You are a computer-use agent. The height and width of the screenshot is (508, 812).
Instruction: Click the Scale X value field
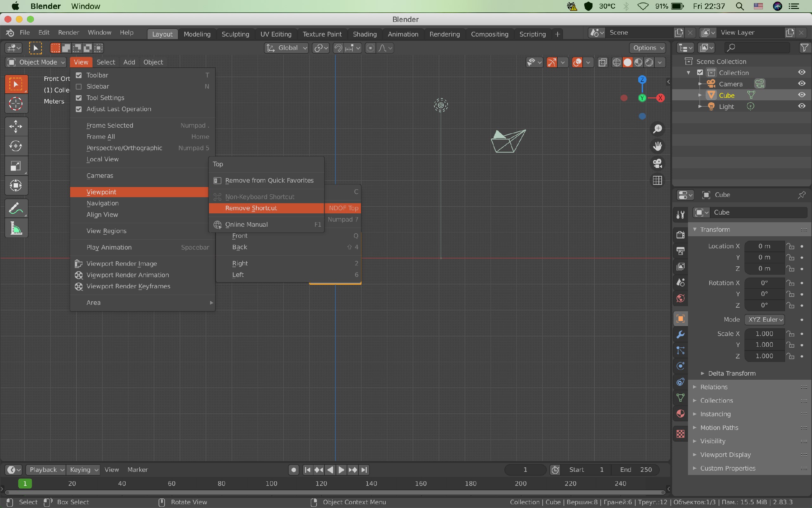coord(764,334)
